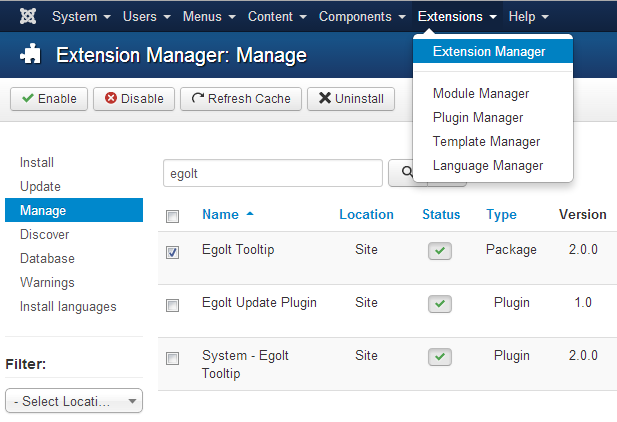Click the magnifier search icon button
Viewport: 617px width, 422px height.
407,172
